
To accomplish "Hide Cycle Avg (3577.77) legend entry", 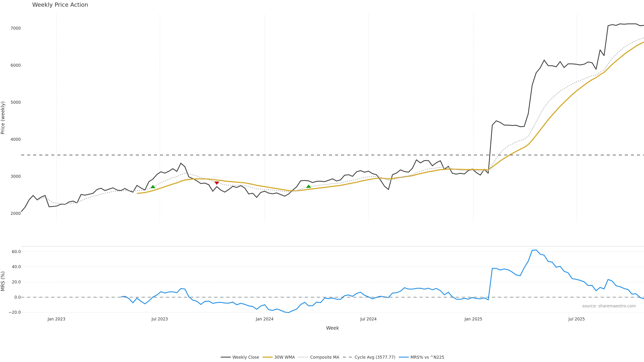I will (x=375, y=357).
